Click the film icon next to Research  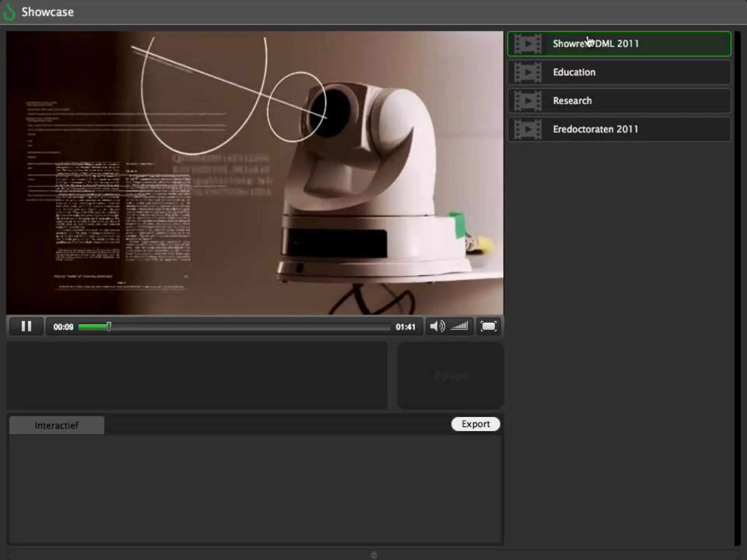pyautogui.click(x=527, y=101)
